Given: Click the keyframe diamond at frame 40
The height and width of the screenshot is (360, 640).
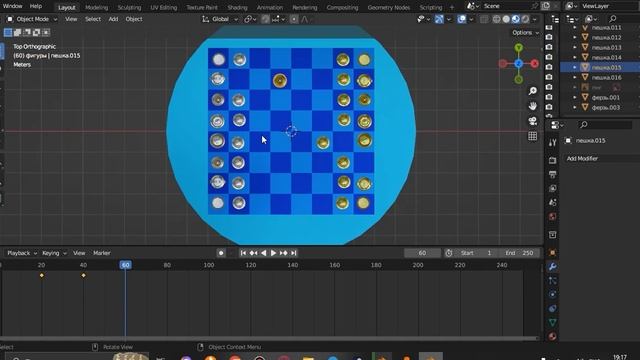Looking at the screenshot, I should point(83,276).
